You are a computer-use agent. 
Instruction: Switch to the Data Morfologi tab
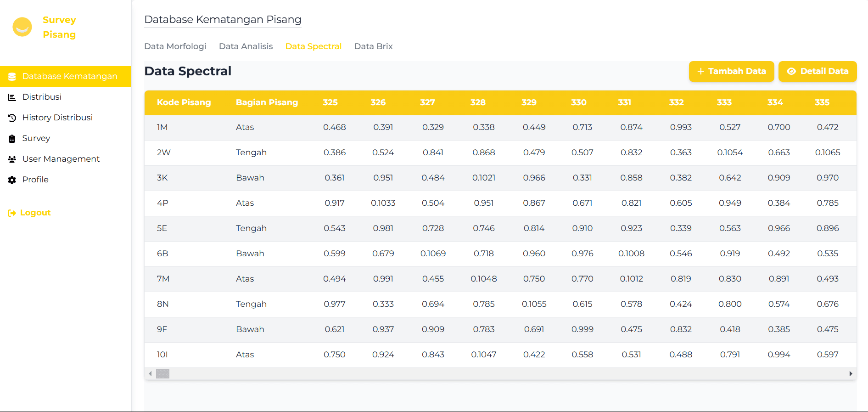click(175, 46)
